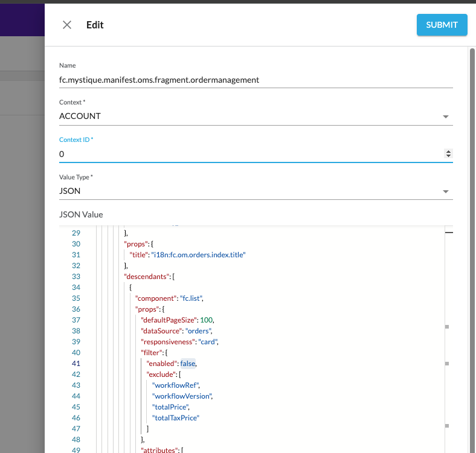
Task: Click the Value Type dropdown arrow
Action: click(446, 191)
